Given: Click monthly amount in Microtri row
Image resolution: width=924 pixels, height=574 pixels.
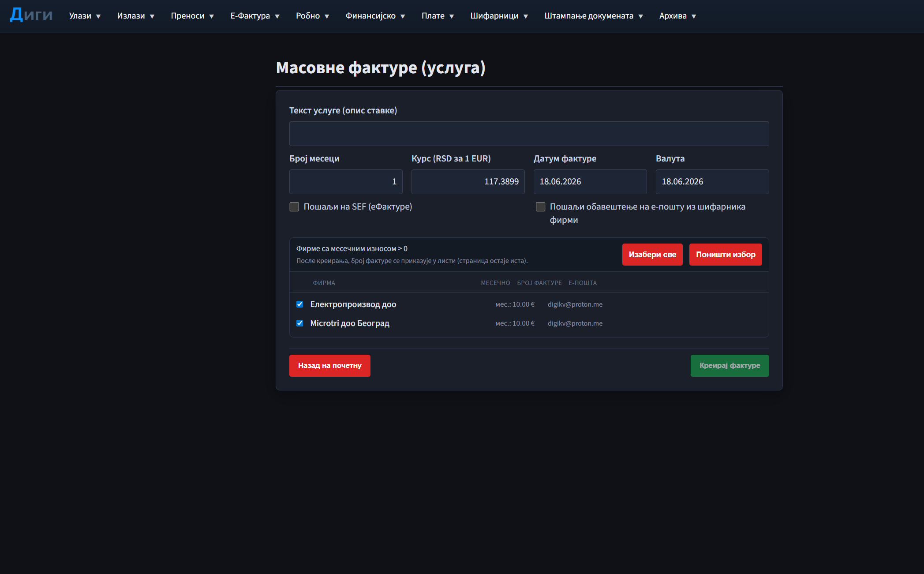Looking at the screenshot, I should [515, 323].
